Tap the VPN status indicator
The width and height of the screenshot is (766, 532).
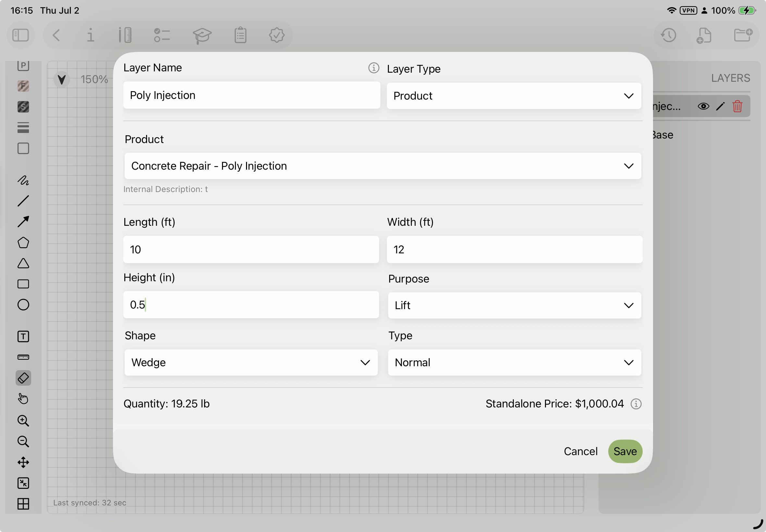pyautogui.click(x=688, y=10)
